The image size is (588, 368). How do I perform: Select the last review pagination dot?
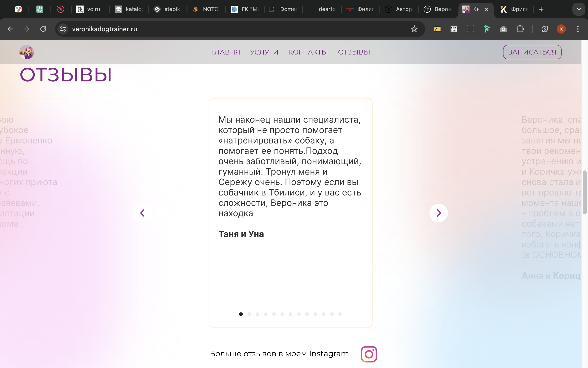(x=340, y=314)
